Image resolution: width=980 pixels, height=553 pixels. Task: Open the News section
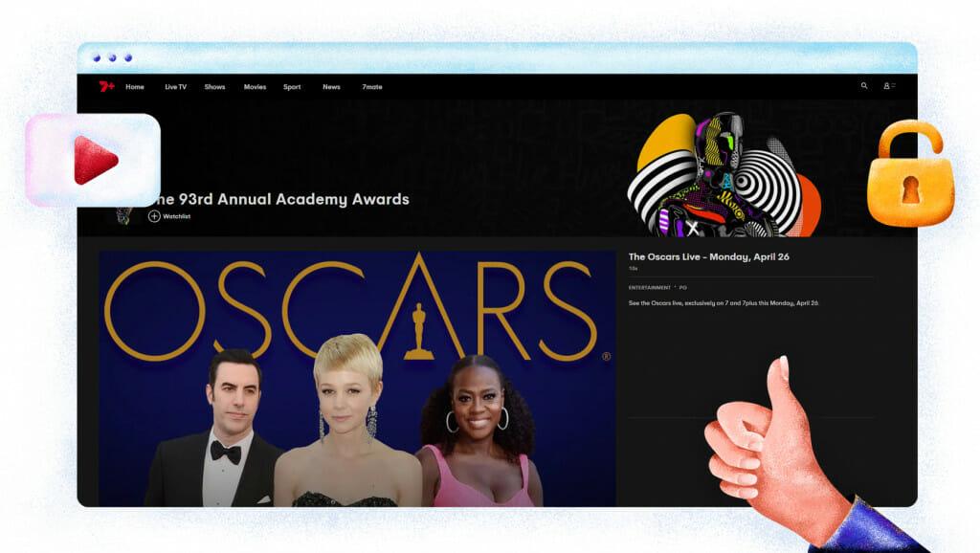coord(331,87)
